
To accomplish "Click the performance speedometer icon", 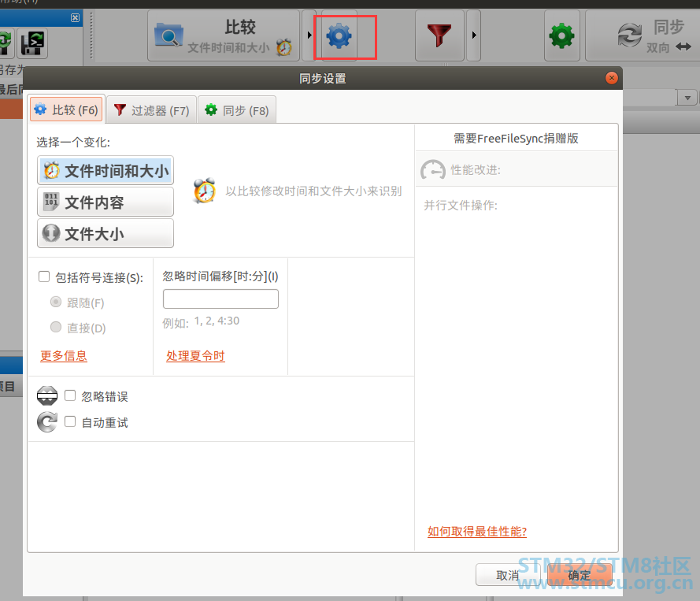I will coord(433,169).
